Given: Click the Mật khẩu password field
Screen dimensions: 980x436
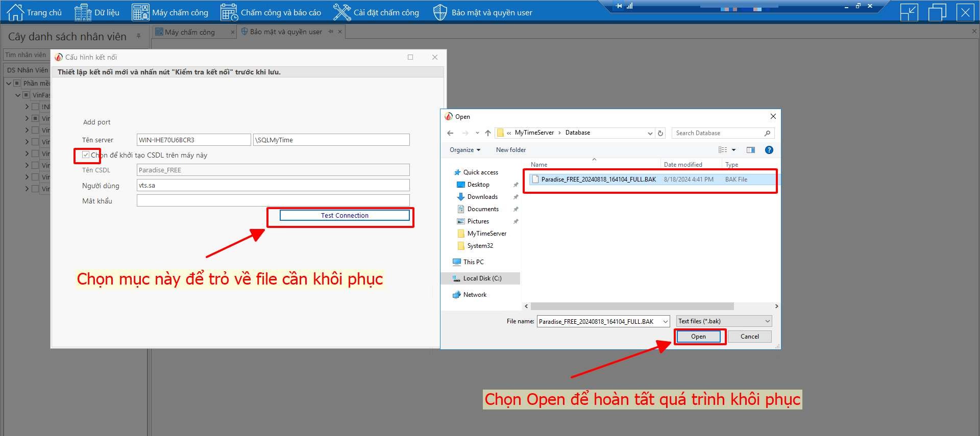Looking at the screenshot, I should [x=273, y=200].
